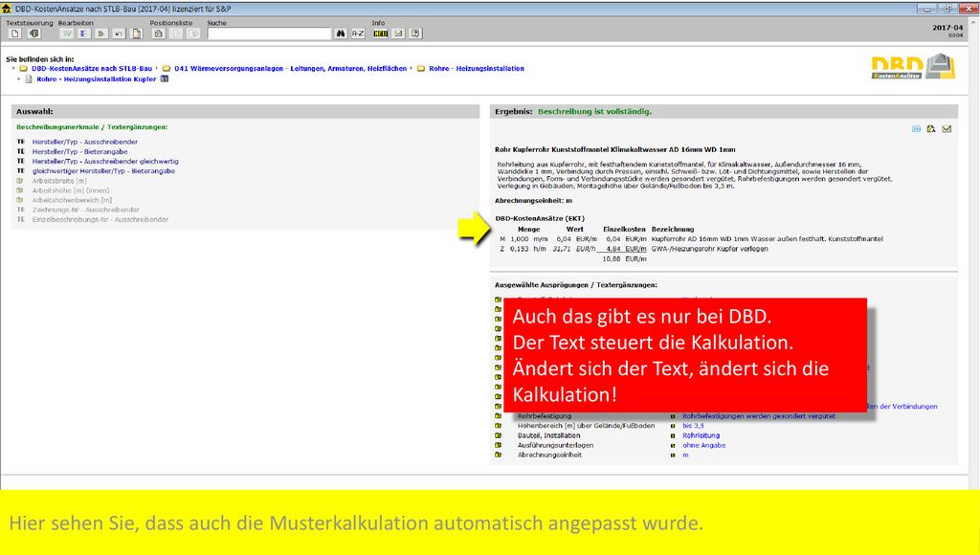Screen dimensions: 980x555
Task: Click the total value 10,88 EUR/m
Action: pyautogui.click(x=624, y=258)
